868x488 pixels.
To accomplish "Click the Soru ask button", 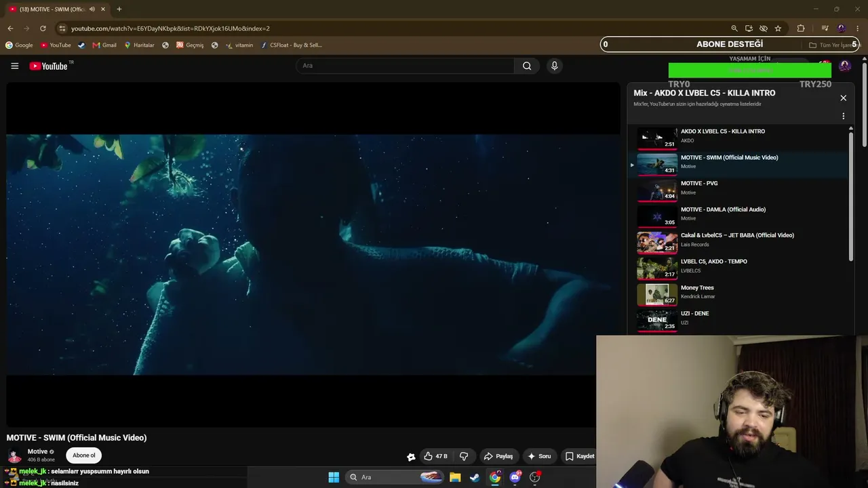I will (540, 456).
